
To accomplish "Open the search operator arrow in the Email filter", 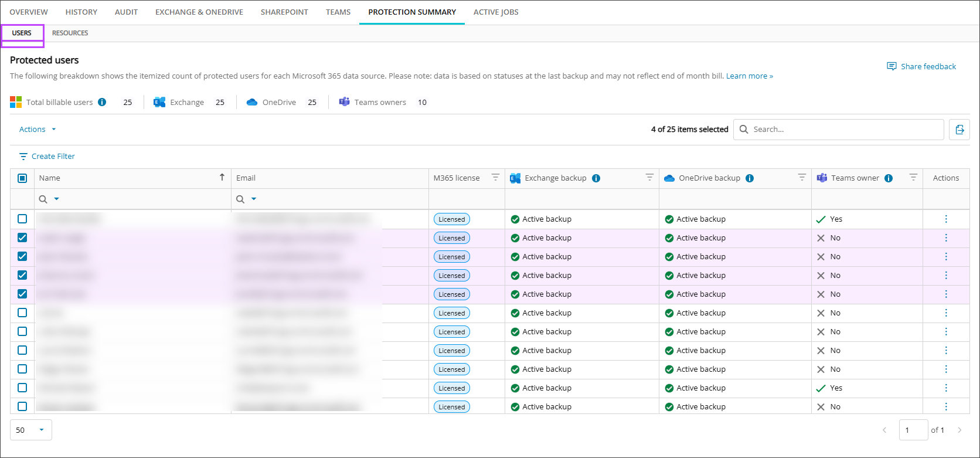I will tap(254, 199).
